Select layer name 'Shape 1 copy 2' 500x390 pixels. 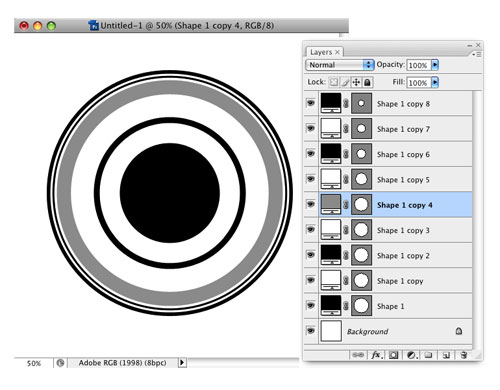[x=403, y=256]
